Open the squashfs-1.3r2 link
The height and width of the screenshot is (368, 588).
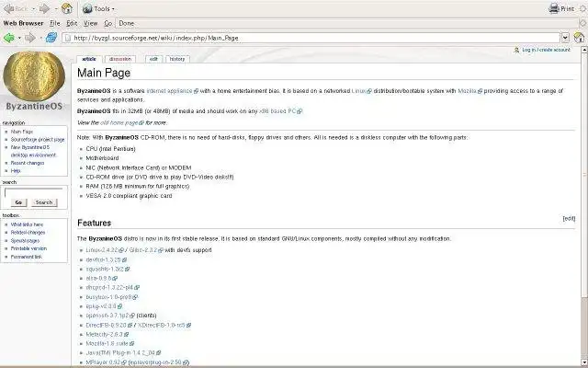click(107, 270)
